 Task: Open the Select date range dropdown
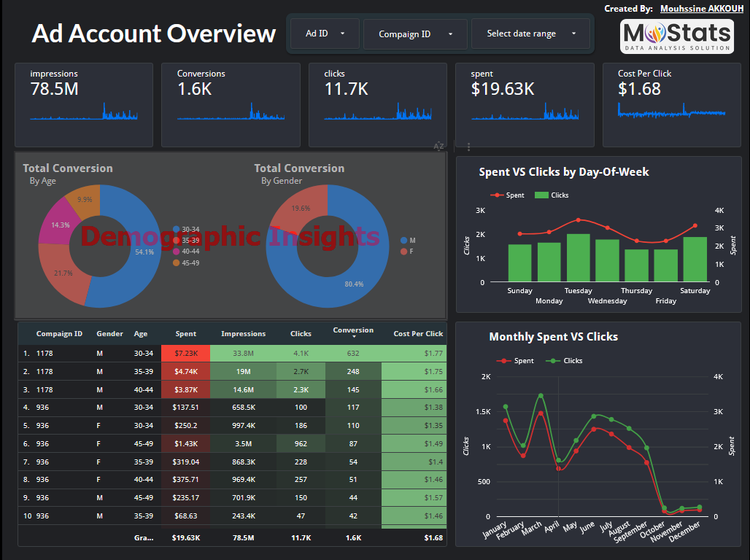[x=530, y=34]
